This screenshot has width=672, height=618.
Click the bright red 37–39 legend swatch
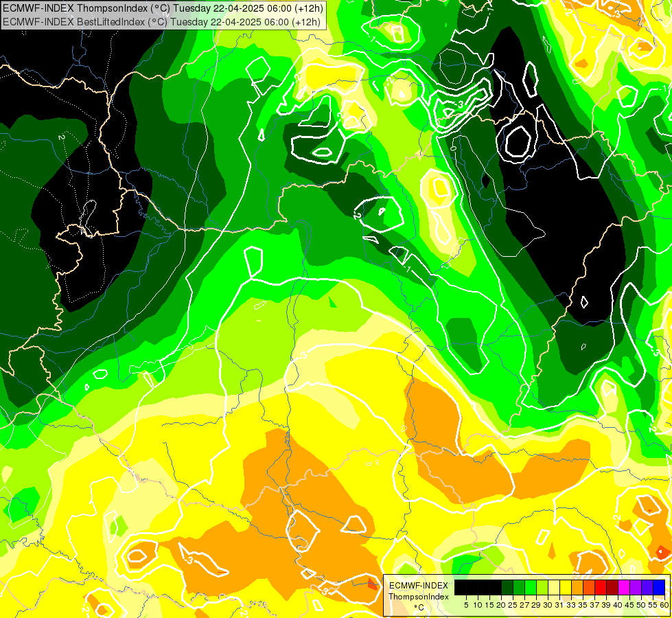pyautogui.click(x=601, y=588)
